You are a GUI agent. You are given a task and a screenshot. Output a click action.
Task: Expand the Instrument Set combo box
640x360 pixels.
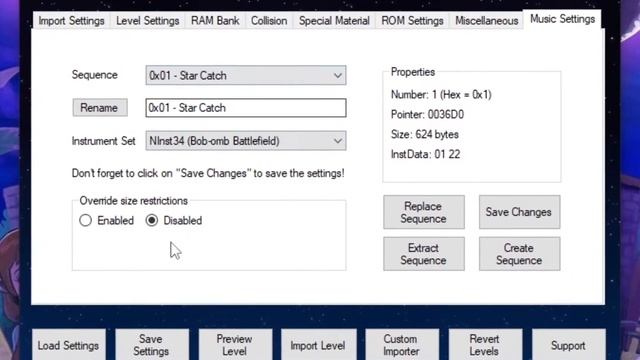[246, 141]
